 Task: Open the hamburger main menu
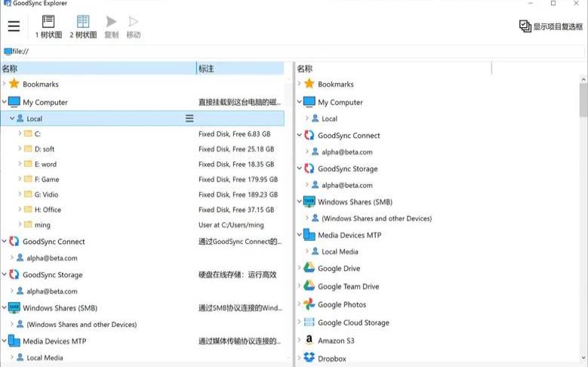pyautogui.click(x=14, y=26)
